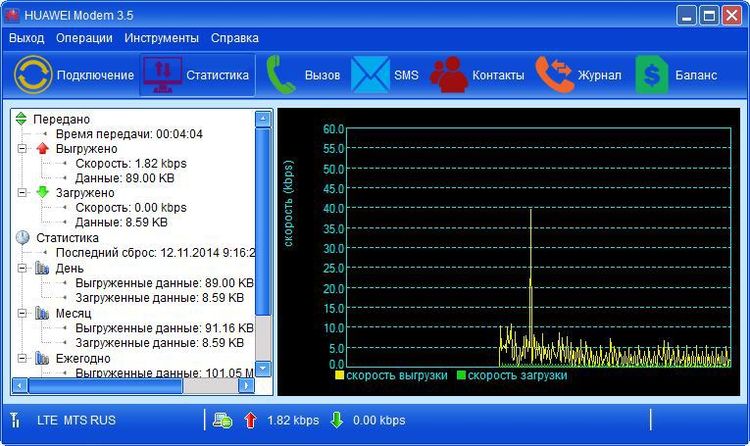Open the red Контакты people icon

click(448, 75)
